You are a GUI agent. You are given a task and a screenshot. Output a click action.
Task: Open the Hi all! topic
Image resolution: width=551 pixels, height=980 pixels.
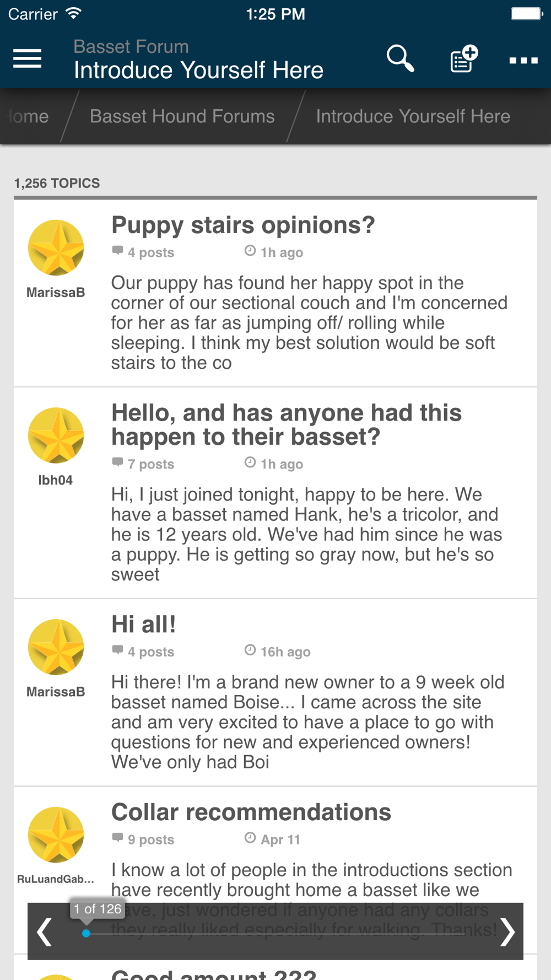[143, 624]
